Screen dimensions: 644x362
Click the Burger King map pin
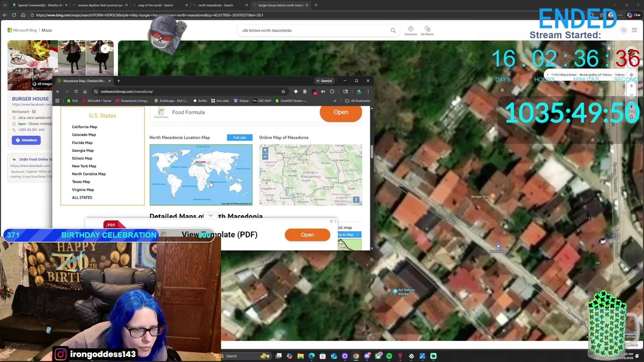(x=492, y=197)
